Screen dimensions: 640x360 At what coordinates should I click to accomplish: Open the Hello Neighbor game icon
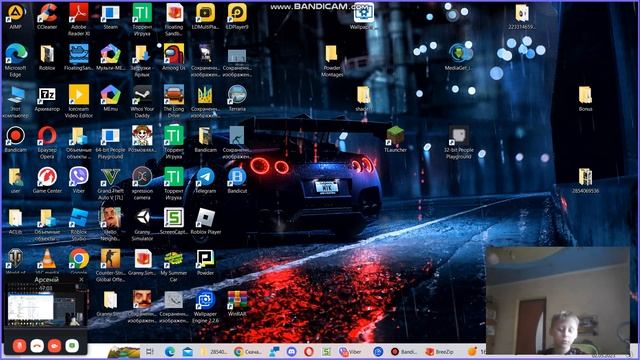pyautogui.click(x=110, y=218)
